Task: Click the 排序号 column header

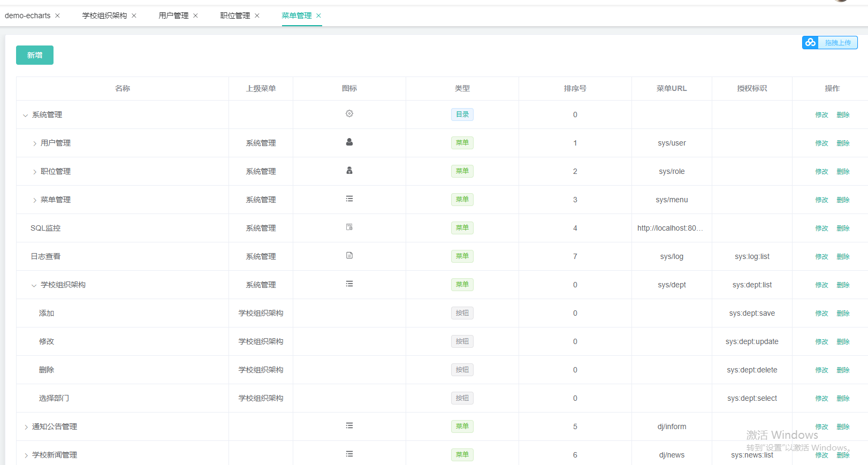Action: pos(575,89)
